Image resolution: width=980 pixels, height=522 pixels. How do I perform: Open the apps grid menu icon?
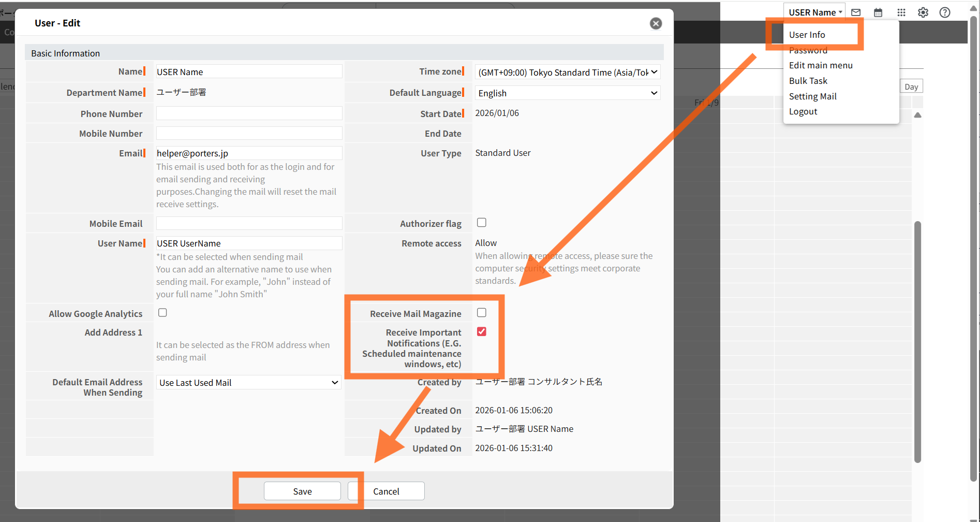901,12
